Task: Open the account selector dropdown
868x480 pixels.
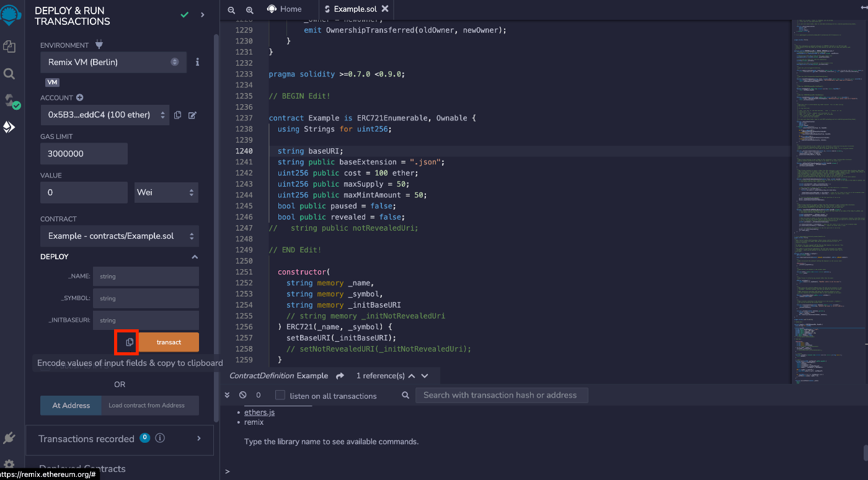Action: tap(105, 115)
